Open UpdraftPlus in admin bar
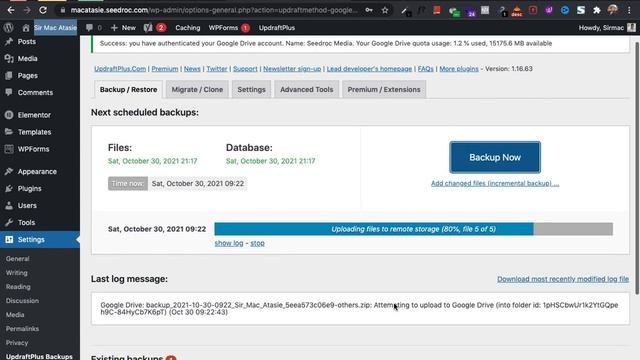 (277, 28)
